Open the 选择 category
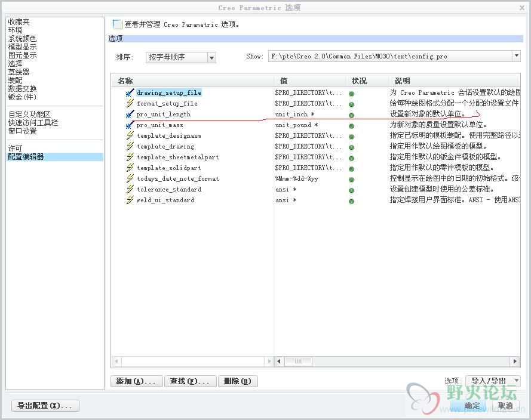 pos(16,64)
